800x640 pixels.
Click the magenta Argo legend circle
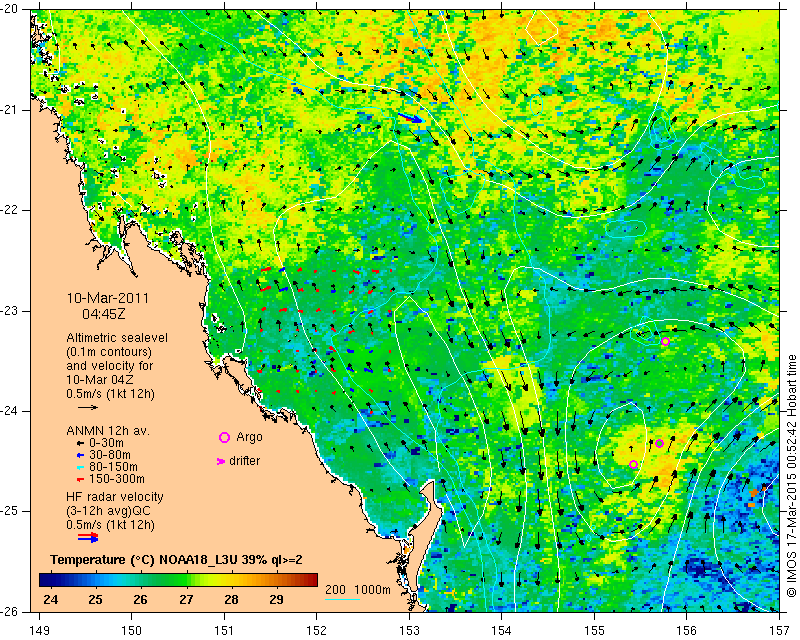224,437
